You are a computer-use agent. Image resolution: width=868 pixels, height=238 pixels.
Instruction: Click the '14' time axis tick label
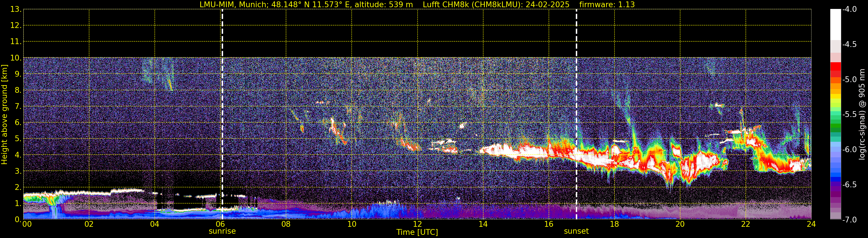click(x=483, y=224)
